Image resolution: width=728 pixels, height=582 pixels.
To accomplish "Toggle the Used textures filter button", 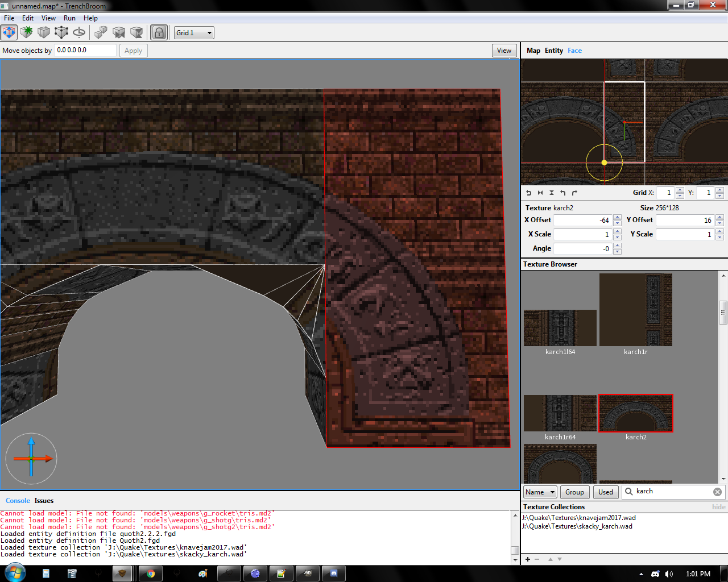I will click(606, 492).
